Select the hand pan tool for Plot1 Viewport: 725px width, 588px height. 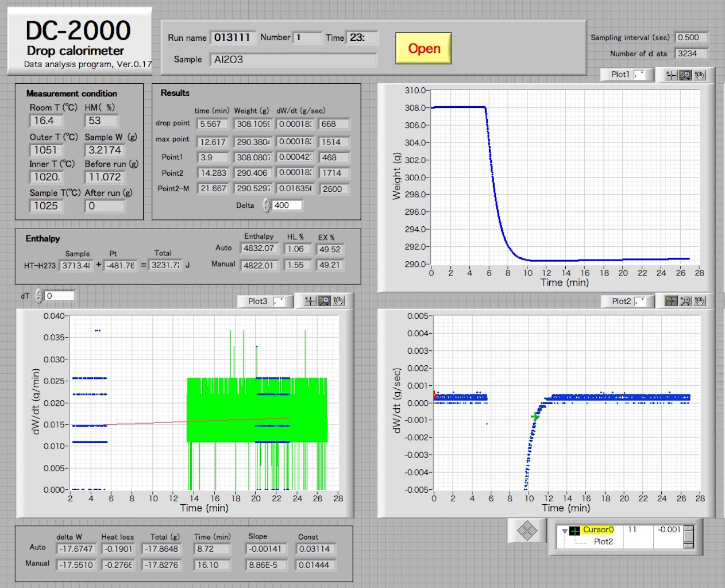pyautogui.click(x=699, y=75)
